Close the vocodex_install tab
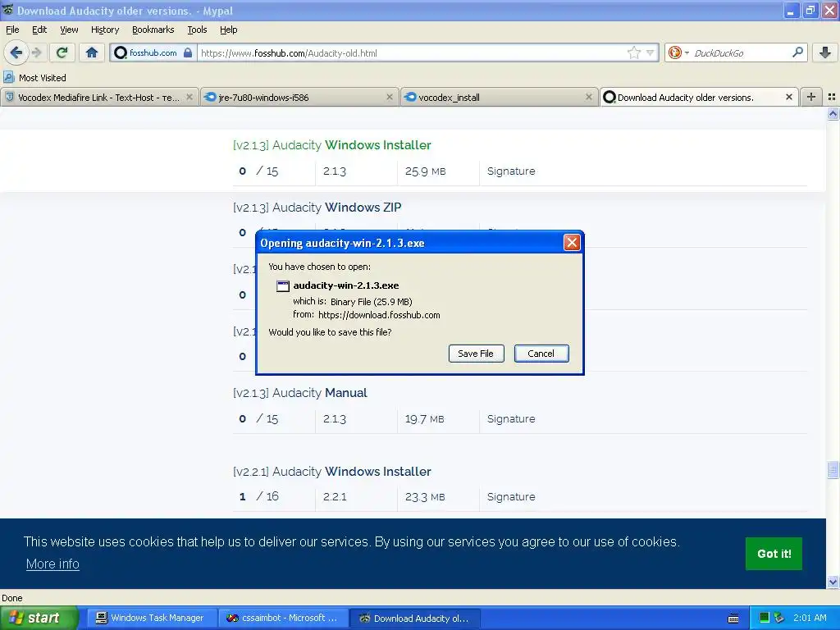This screenshot has height=630, width=840. pyautogui.click(x=589, y=97)
